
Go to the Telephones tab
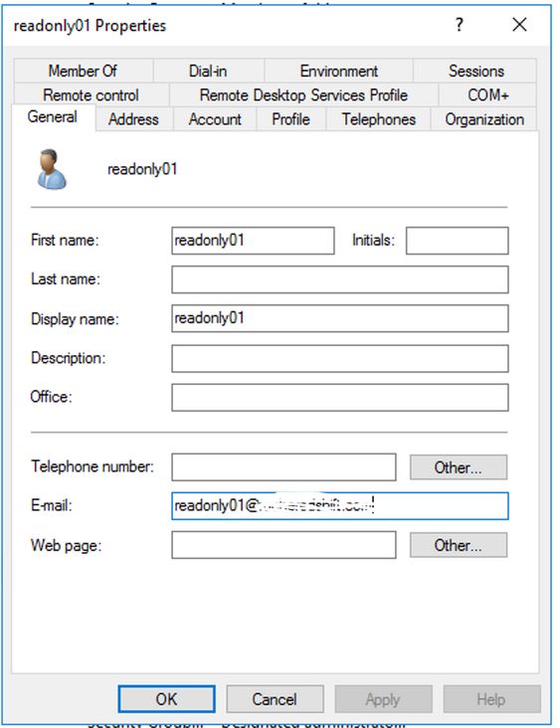(378, 119)
